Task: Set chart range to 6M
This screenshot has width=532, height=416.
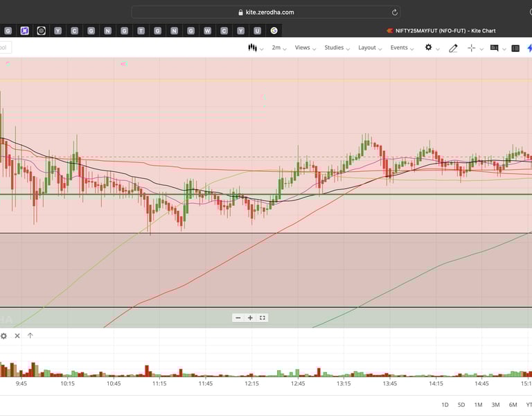Action: click(x=513, y=405)
